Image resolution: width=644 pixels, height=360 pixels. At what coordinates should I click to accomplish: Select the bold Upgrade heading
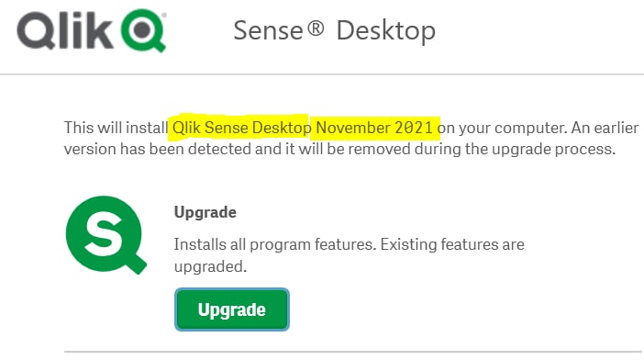click(x=205, y=212)
